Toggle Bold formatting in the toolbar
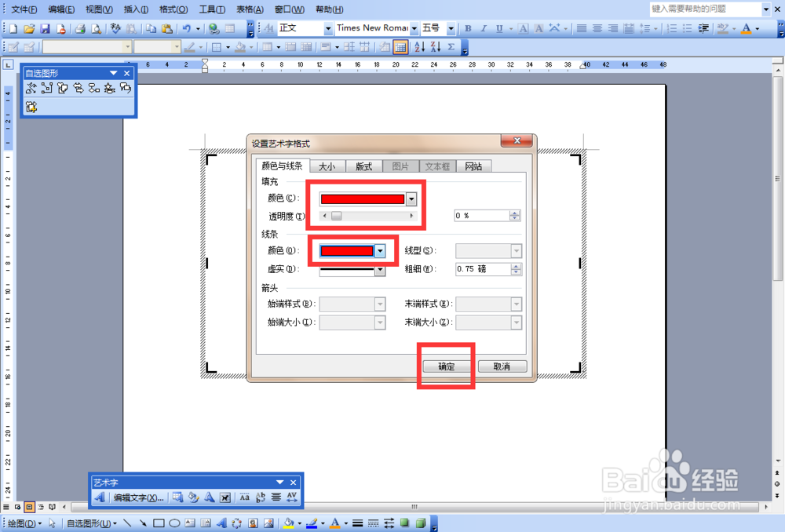The height and width of the screenshot is (532, 785). (467, 27)
